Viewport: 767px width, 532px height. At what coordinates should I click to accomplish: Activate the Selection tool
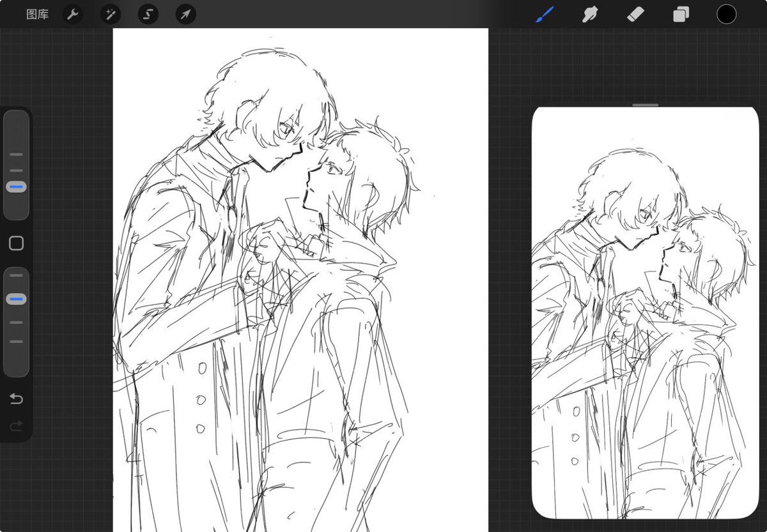click(x=148, y=14)
